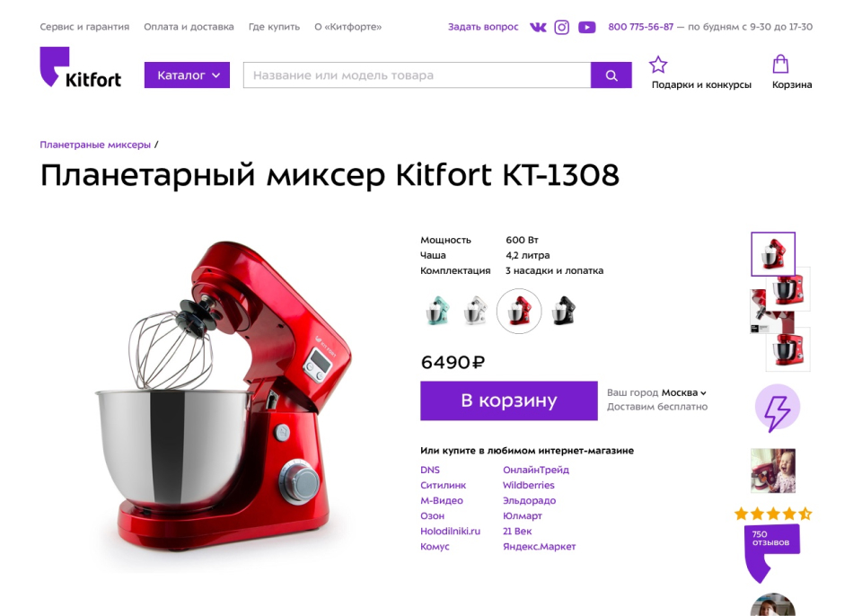Click the magnifier search button
Screen dimensions: 853x616
611,75
